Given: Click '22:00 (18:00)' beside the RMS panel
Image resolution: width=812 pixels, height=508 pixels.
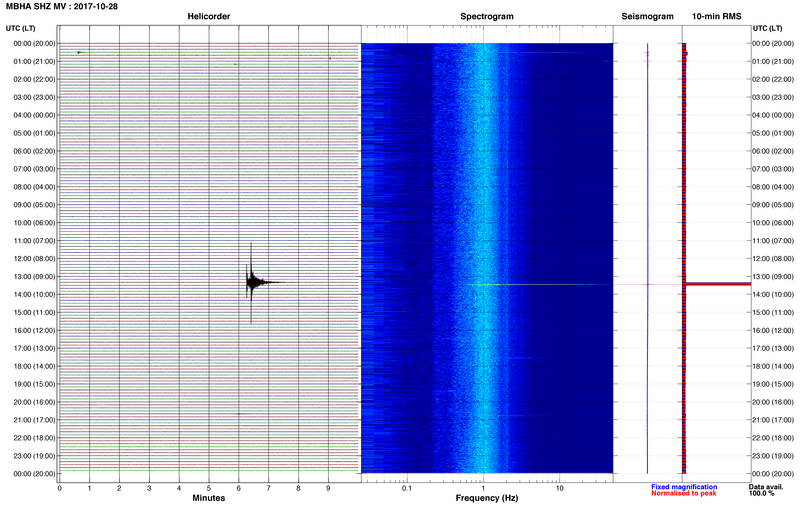Looking at the screenshot, I should click(773, 438).
